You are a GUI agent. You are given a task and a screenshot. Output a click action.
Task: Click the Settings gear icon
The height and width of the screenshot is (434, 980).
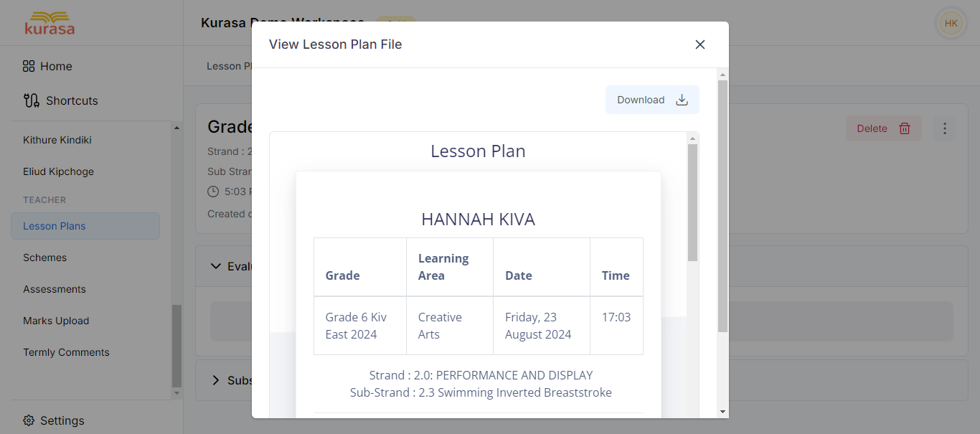click(29, 420)
